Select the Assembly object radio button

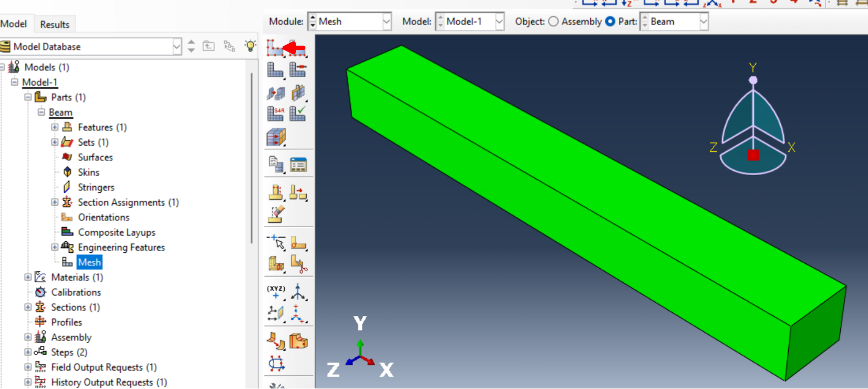(x=553, y=22)
